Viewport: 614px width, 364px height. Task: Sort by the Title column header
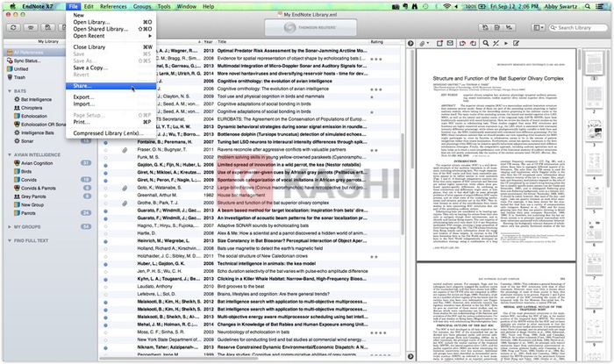(292, 41)
